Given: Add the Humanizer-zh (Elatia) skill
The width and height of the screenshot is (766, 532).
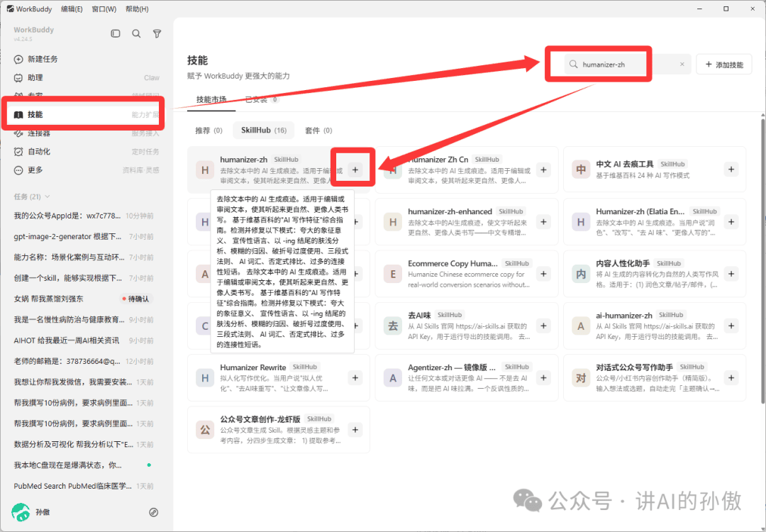Looking at the screenshot, I should click(731, 222).
